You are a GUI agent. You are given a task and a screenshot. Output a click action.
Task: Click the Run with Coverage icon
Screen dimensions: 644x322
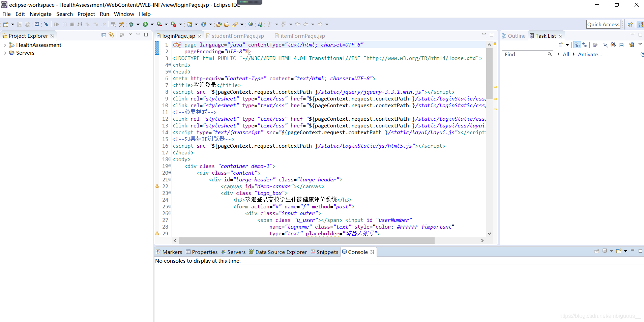click(159, 24)
